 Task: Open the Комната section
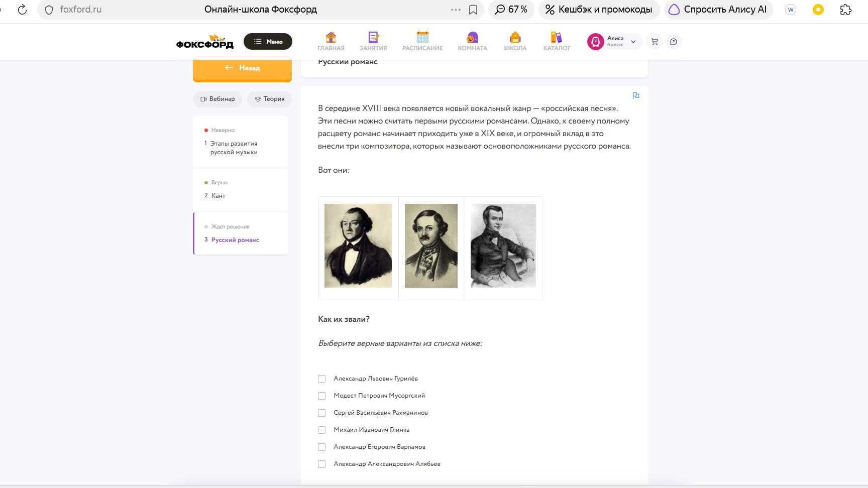472,42
